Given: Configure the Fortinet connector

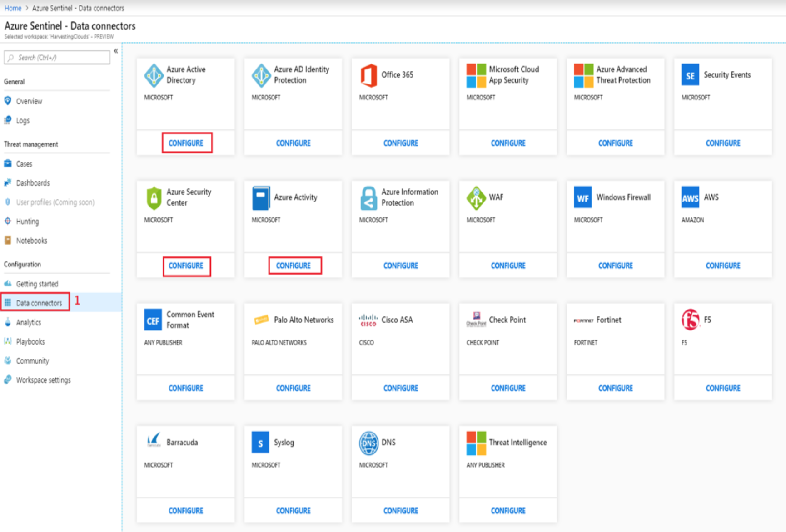Looking at the screenshot, I should click(616, 388).
